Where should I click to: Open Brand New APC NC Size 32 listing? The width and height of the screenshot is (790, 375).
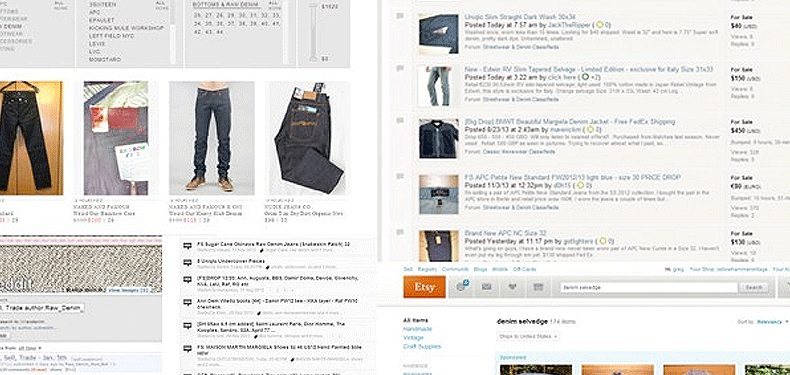tap(505, 233)
